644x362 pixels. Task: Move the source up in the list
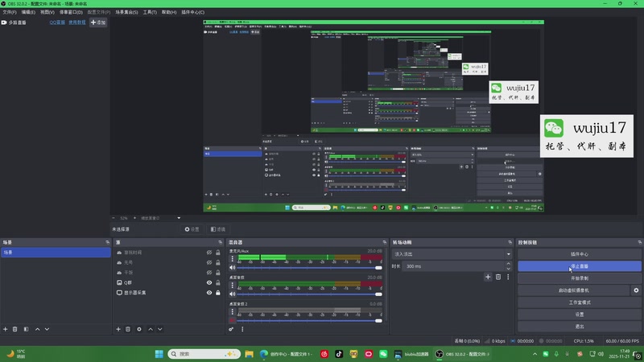coord(151,329)
